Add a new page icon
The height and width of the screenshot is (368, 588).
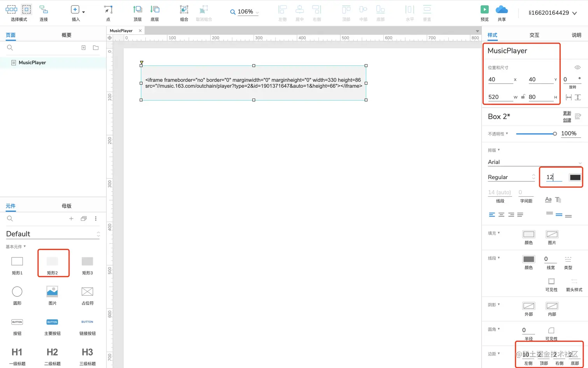(x=83, y=48)
